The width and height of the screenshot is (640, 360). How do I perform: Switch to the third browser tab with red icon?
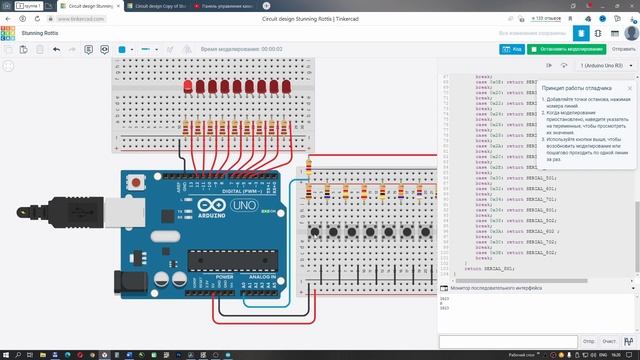point(224,6)
